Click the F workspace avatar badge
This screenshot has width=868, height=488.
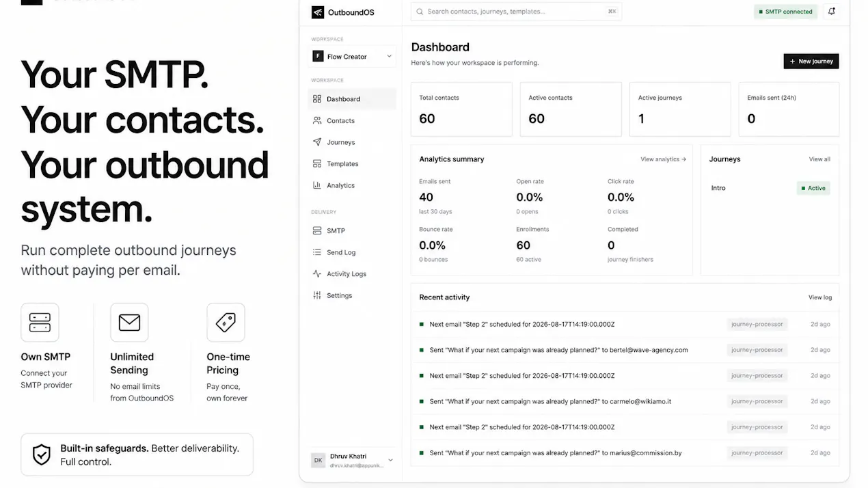(318, 57)
